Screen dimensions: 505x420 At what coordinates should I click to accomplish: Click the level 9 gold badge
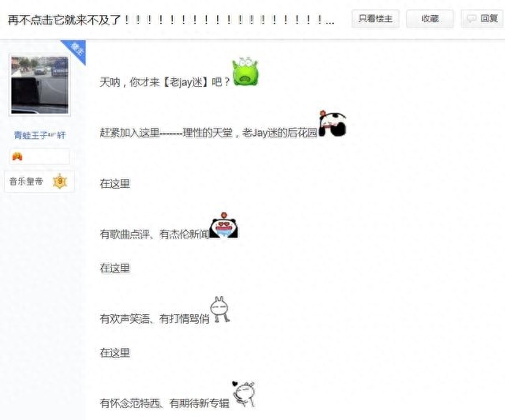click(60, 181)
